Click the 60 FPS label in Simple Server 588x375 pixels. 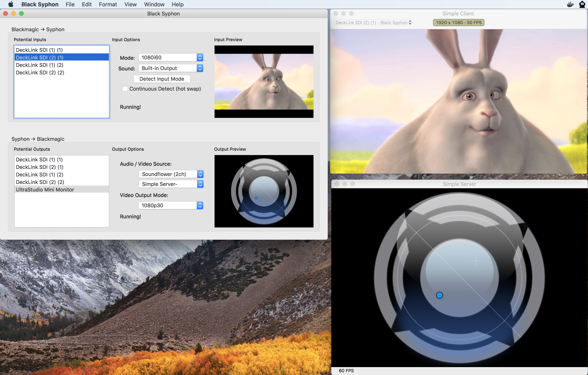[346, 371]
